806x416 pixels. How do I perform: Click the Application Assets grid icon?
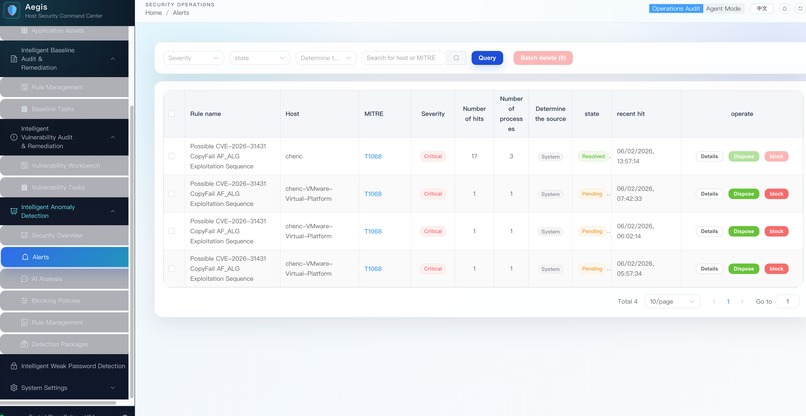click(24, 31)
